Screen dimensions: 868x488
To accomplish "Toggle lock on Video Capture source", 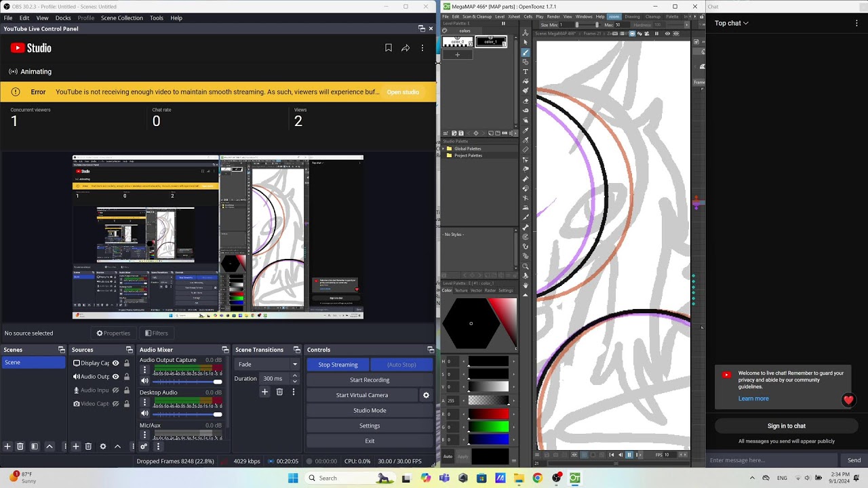I will 126,404.
